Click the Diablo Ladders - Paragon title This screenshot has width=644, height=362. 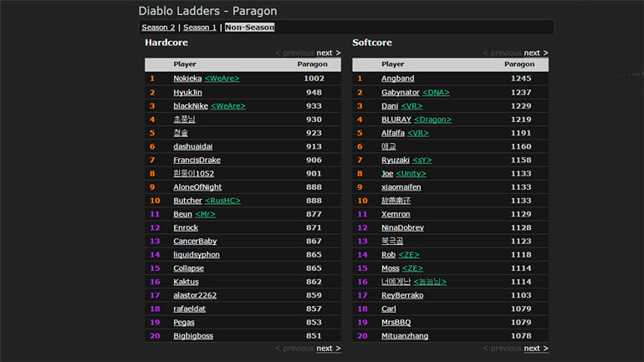207,11
